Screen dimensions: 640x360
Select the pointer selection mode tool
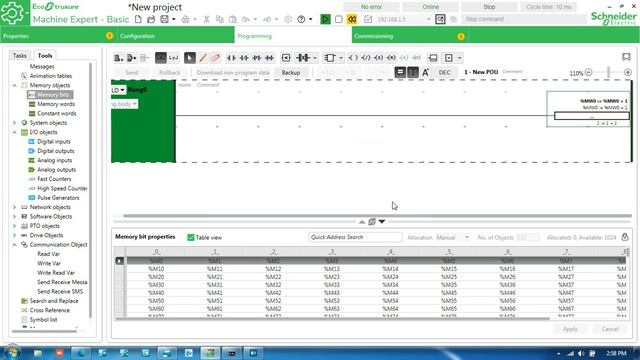(189, 58)
